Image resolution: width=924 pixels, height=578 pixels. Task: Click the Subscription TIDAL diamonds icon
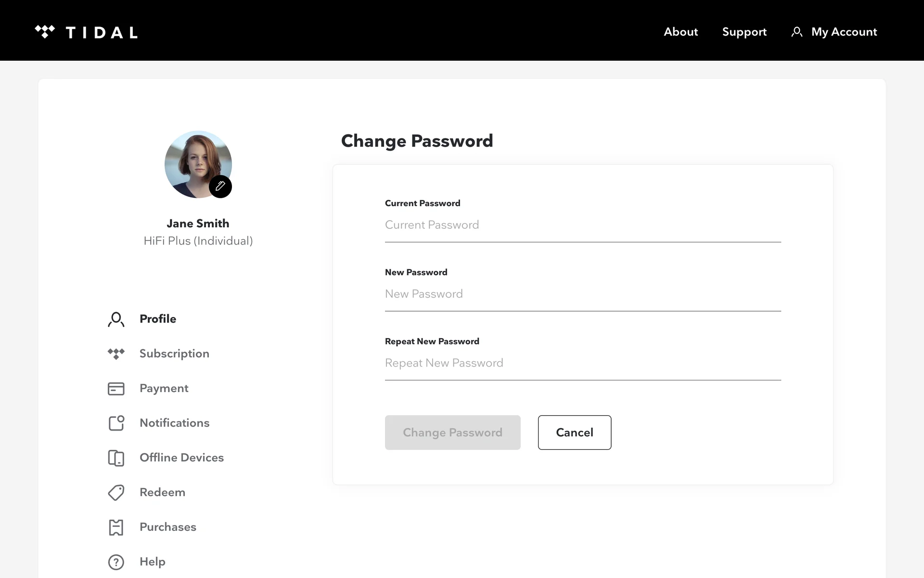tap(116, 354)
